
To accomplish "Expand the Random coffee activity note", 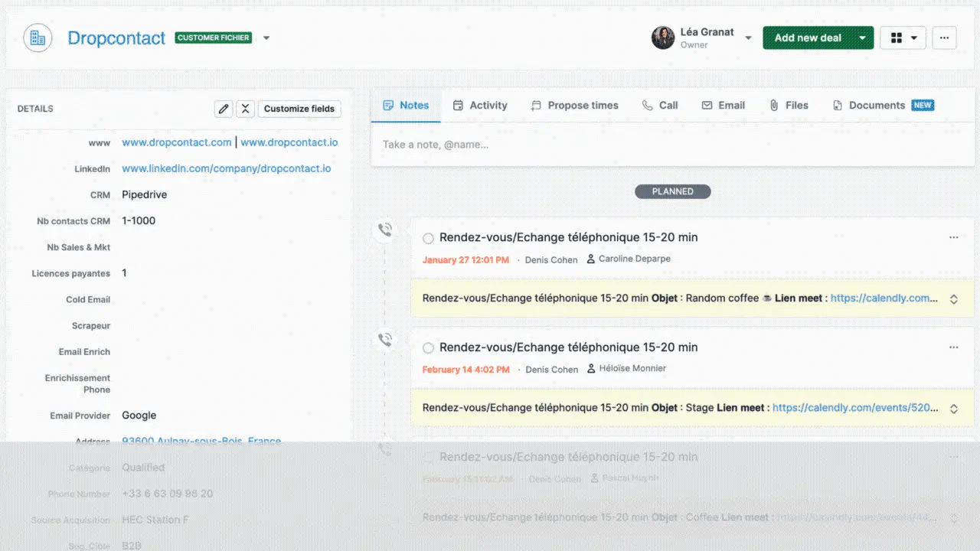I will coord(954,299).
